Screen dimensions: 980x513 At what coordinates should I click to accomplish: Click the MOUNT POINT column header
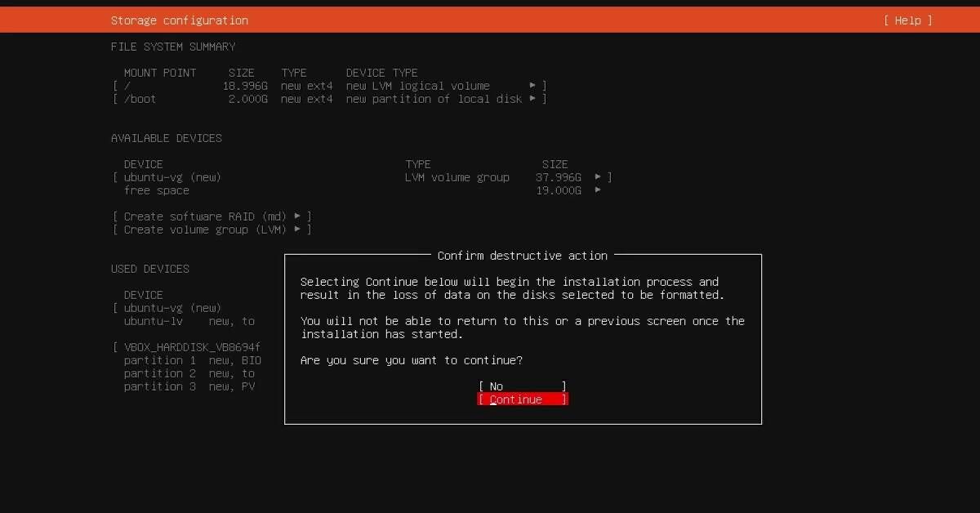tap(160, 73)
